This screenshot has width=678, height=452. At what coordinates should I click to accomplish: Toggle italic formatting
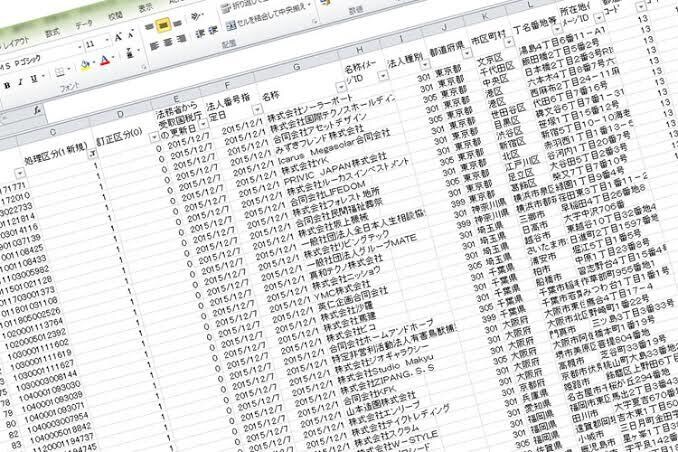(20, 82)
